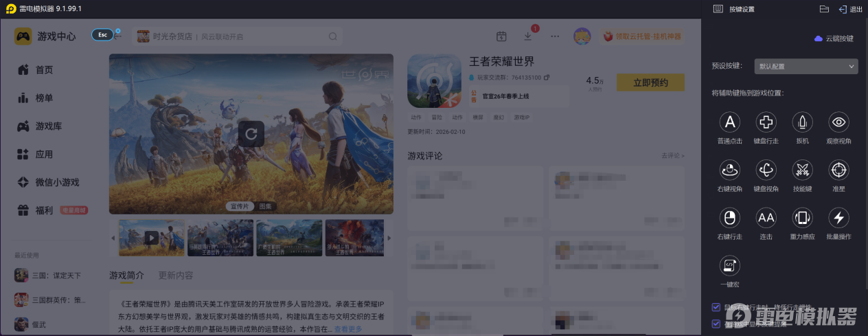Open the third gallery thumbnail
868x336 pixels.
289,238
